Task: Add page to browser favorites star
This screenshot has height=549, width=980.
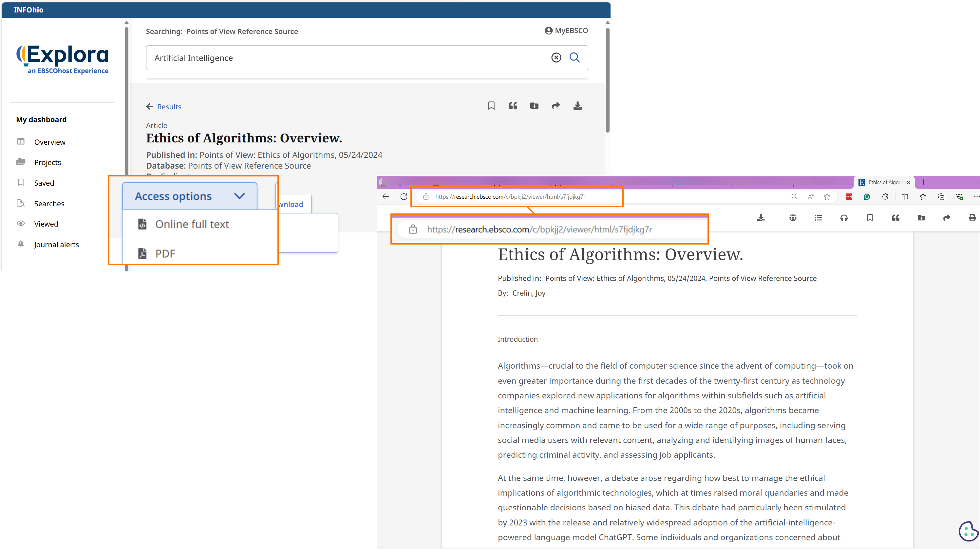Action: pos(827,196)
